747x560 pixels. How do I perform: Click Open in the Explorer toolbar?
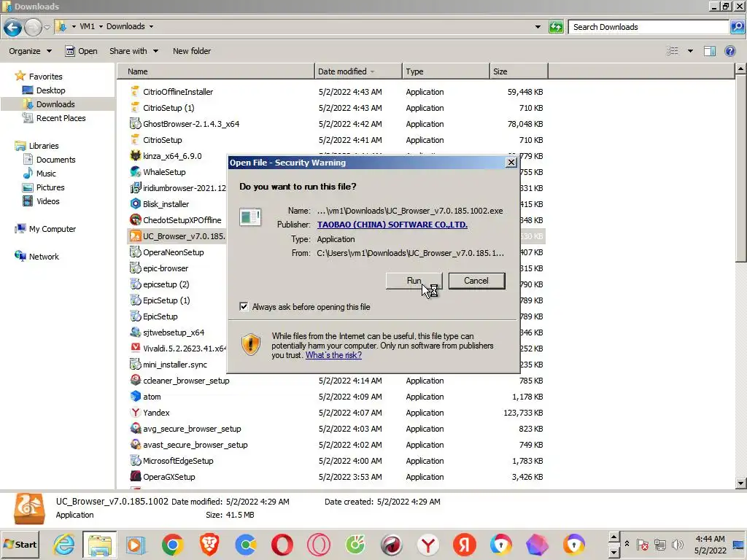click(81, 51)
